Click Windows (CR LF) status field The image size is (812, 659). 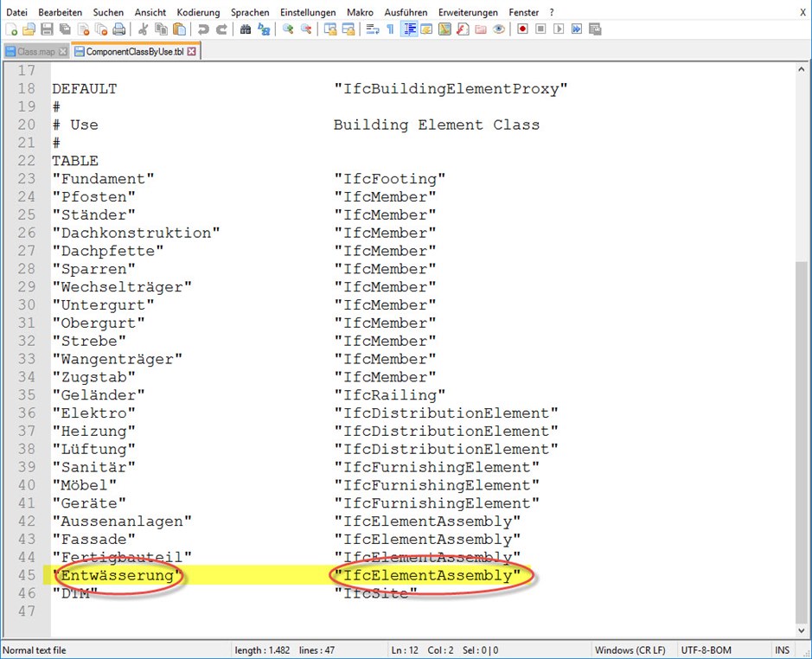point(630,649)
